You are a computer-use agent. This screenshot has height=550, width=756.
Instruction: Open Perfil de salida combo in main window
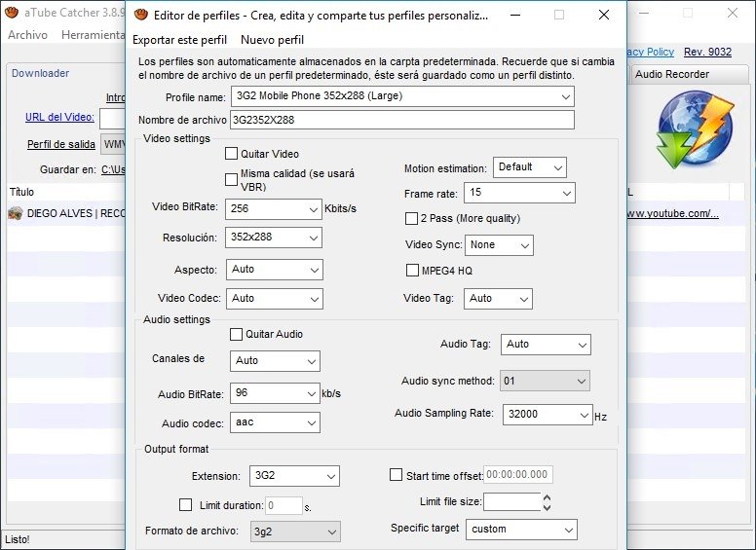(113, 144)
